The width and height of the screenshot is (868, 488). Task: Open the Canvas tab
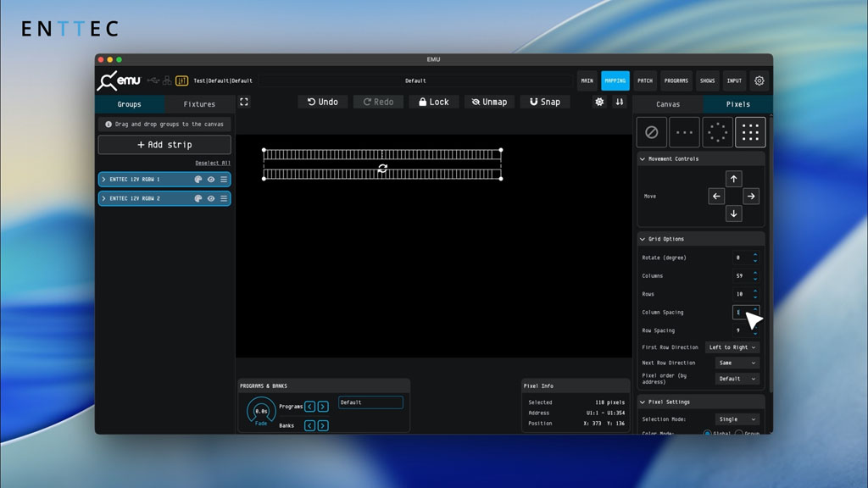[668, 104]
